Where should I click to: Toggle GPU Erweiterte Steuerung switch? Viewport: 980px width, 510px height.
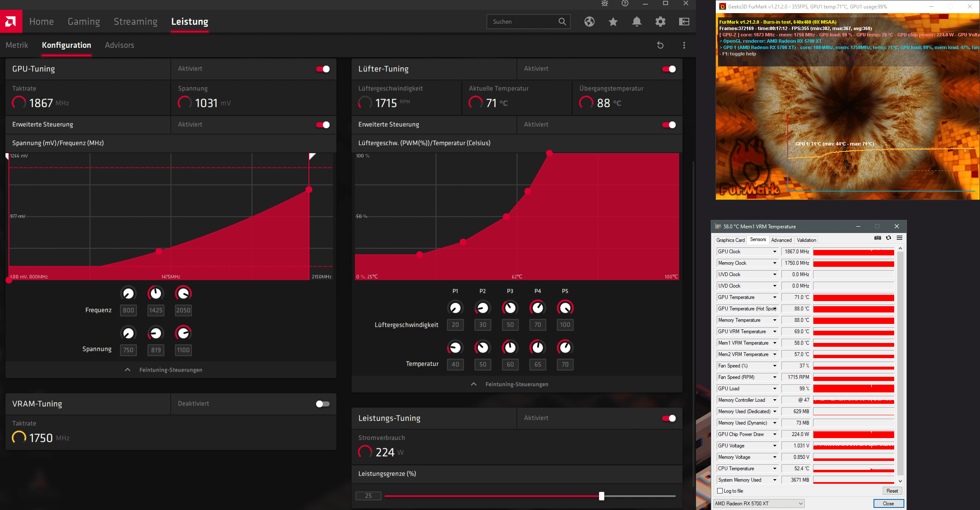point(323,125)
